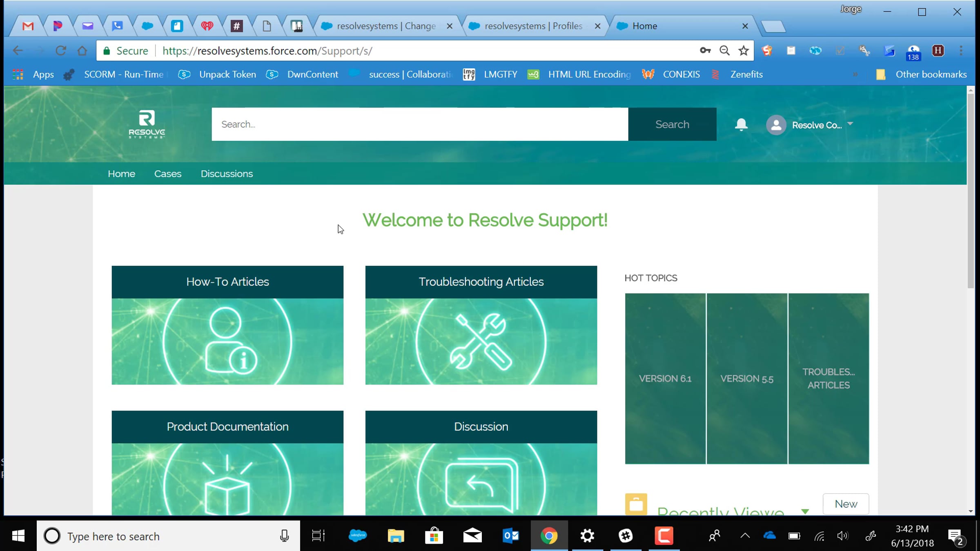Click the Resolve Systems logo
The image size is (980, 551).
[147, 124]
